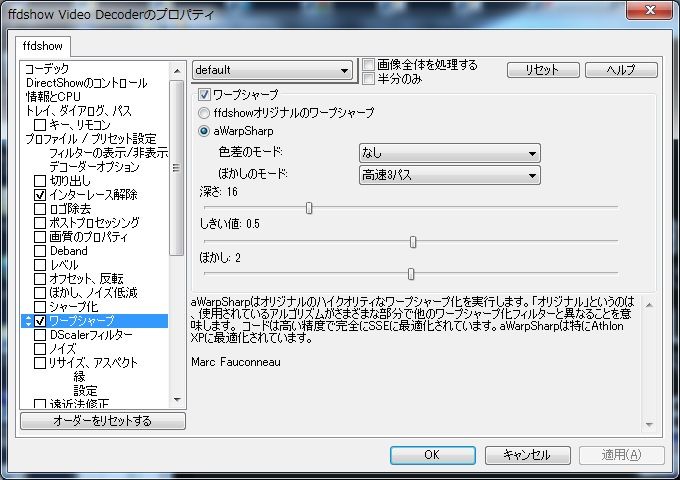
Task: Select 情報とCPU item
Action: (x=53, y=97)
